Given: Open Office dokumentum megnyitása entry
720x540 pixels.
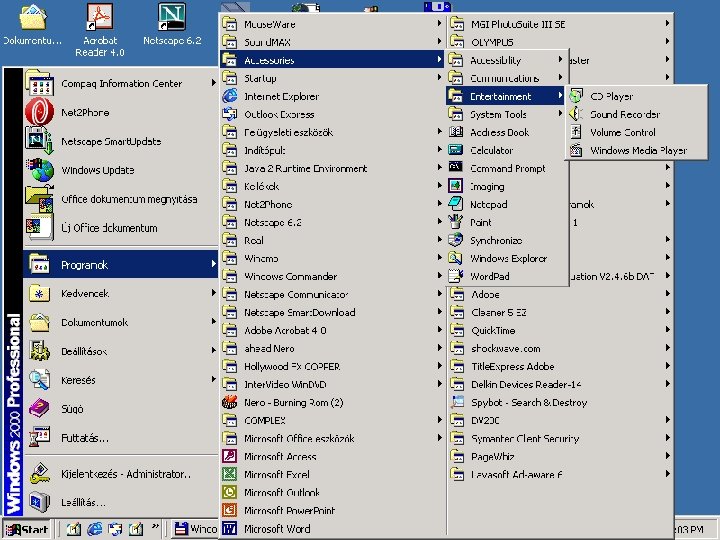Looking at the screenshot, I should click(x=120, y=199).
